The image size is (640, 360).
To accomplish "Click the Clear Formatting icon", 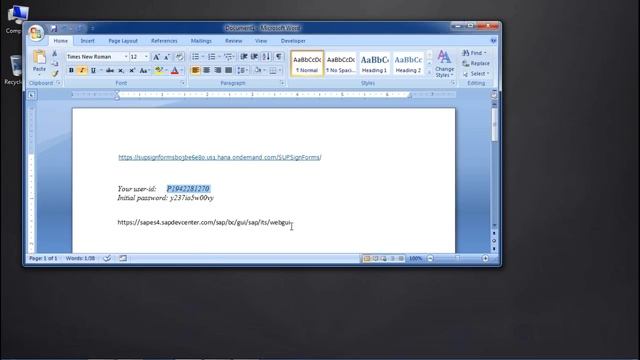I will [179, 57].
